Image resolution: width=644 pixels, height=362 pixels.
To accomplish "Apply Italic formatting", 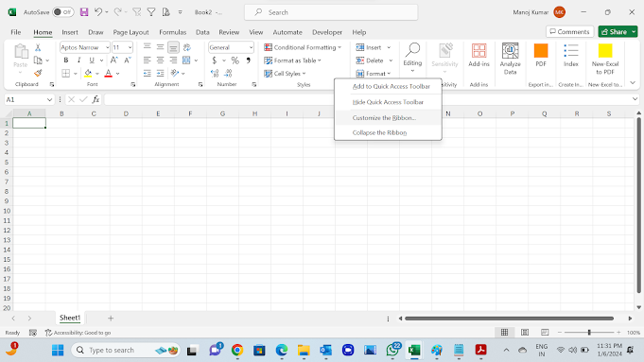I will click(78, 60).
